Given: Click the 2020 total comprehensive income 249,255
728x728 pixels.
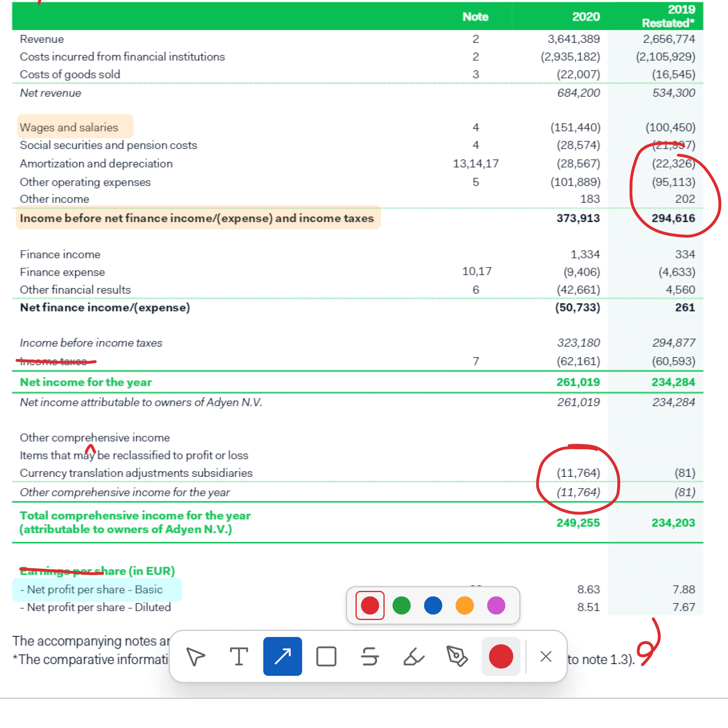Looking at the screenshot, I should pos(578,523).
